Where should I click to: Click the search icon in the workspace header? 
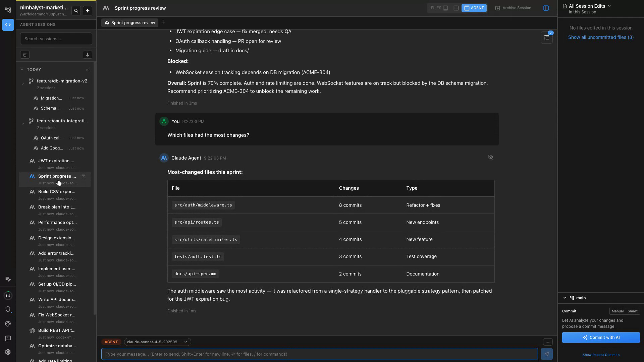76,11
